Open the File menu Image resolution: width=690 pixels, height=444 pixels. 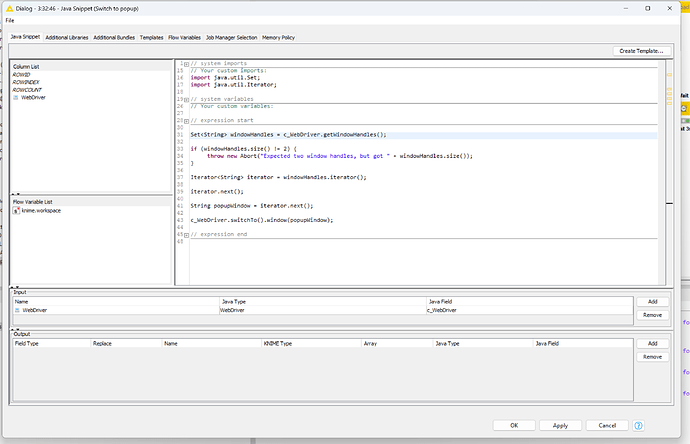(x=10, y=20)
